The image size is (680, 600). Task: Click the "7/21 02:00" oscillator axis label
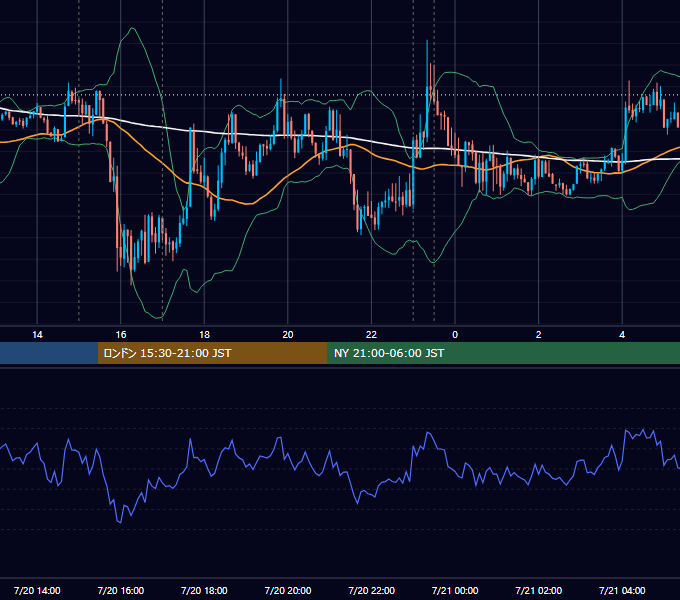[539, 590]
